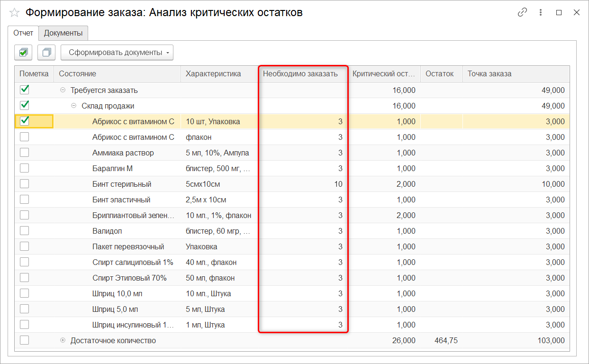The width and height of the screenshot is (589, 364).
Task: Collapse the Требуется заказать group
Action: pyautogui.click(x=63, y=90)
